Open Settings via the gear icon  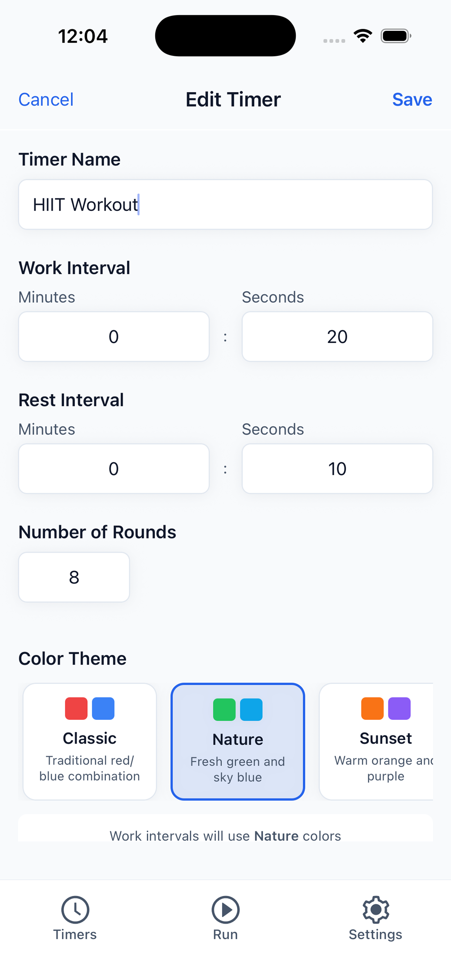(x=376, y=910)
